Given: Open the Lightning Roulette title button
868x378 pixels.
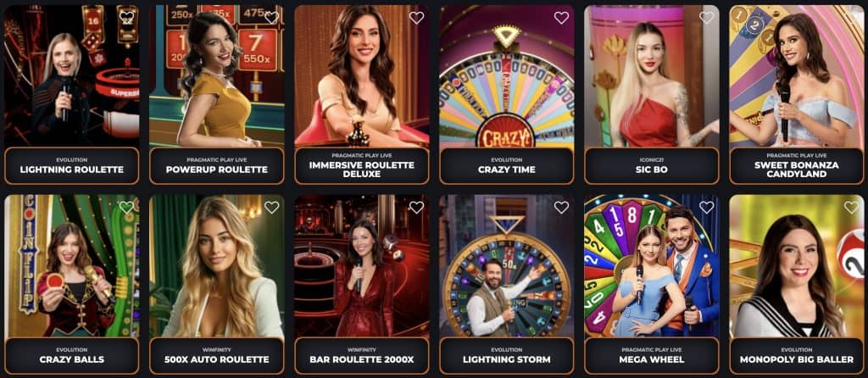Looking at the screenshot, I should coord(72,165).
